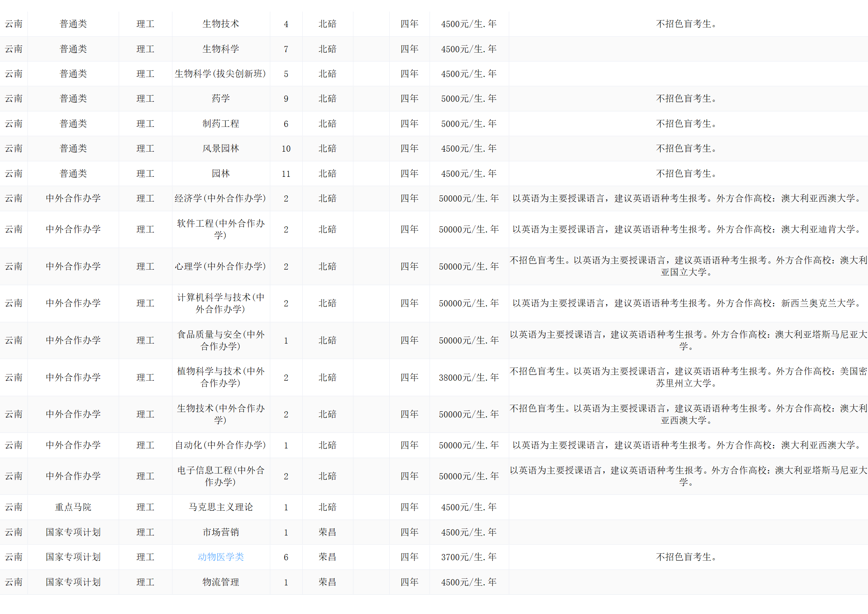This screenshot has height=614, width=868.
Task: Select 食品质量与安全 major cell
Action: coord(221,340)
